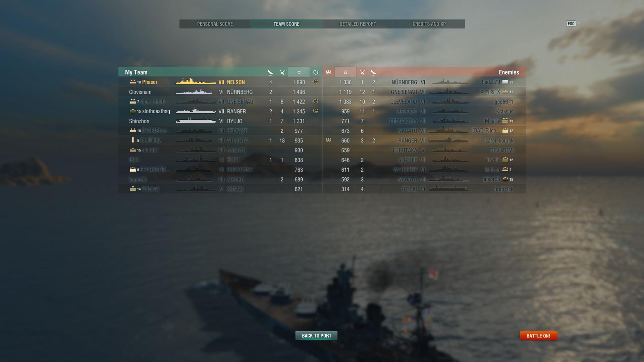Open the Credits and XP tab
This screenshot has height=362, width=644.
pos(429,24)
